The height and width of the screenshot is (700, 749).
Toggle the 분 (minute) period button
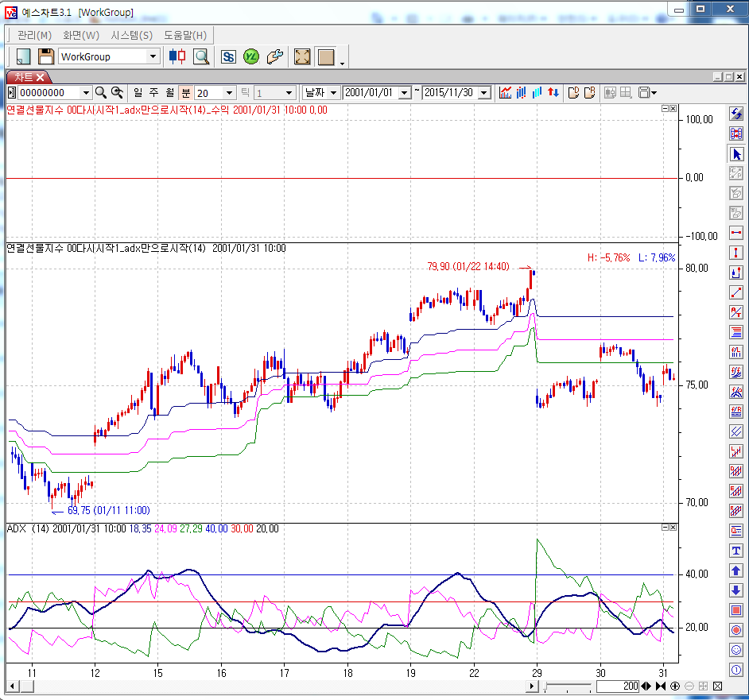(x=186, y=93)
